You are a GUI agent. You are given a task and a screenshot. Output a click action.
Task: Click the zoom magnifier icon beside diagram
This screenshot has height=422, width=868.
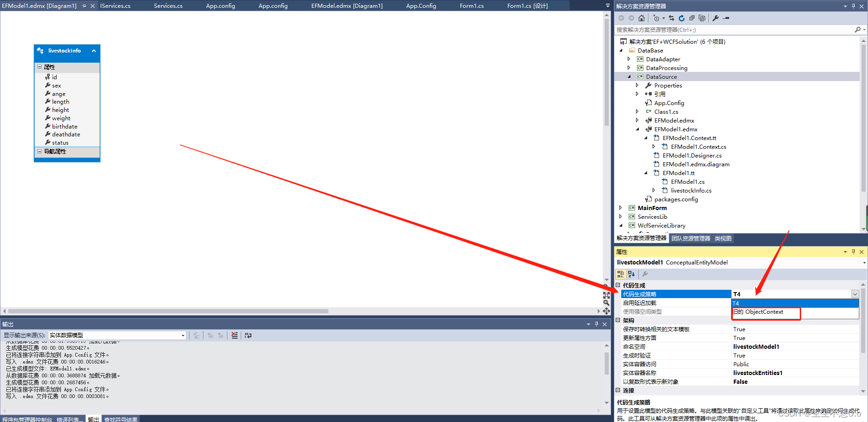tap(606, 303)
